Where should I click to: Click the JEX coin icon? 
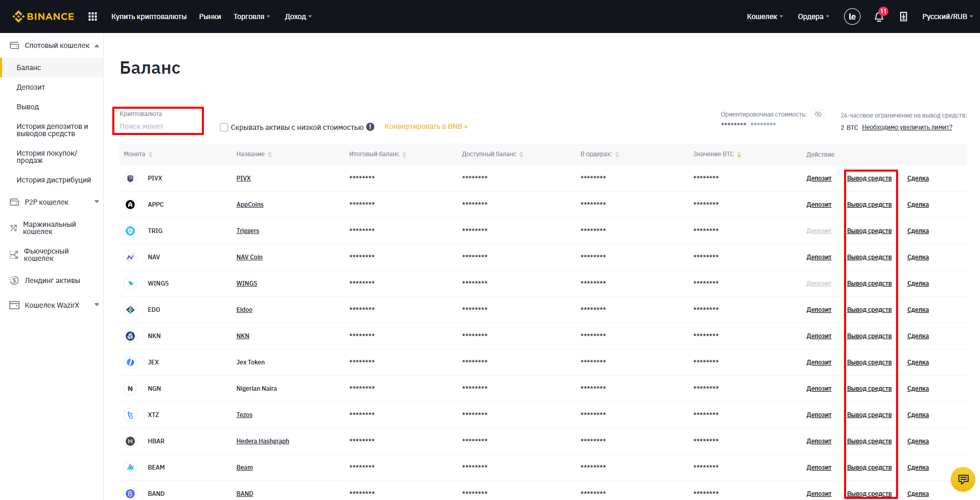pyautogui.click(x=130, y=362)
